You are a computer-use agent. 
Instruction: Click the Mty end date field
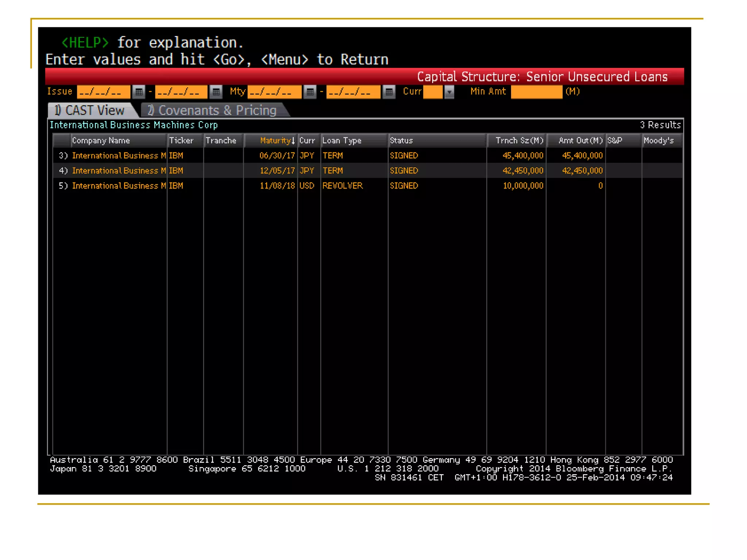point(353,92)
